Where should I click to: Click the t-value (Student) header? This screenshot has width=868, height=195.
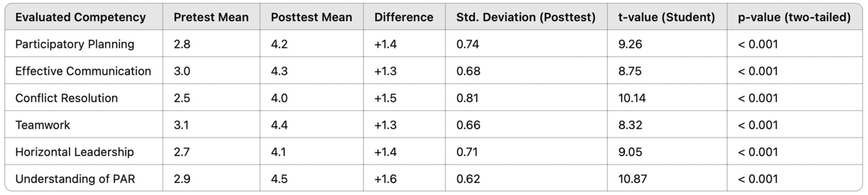(666, 17)
